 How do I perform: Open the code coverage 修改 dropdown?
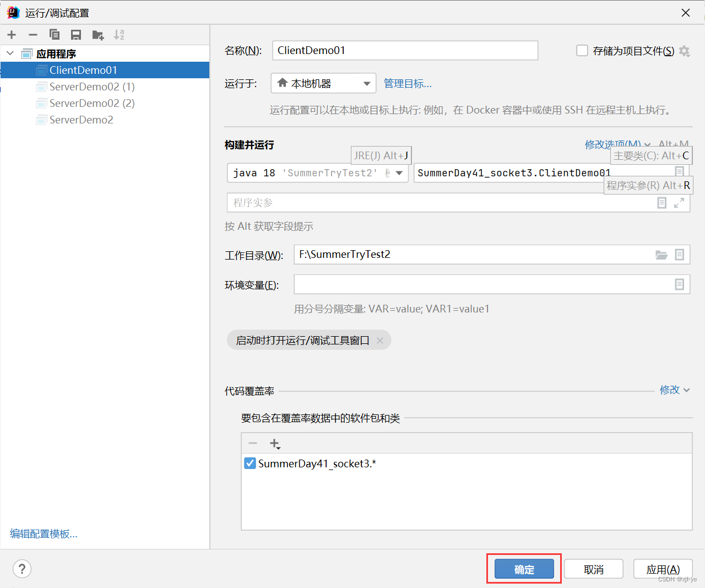click(x=675, y=390)
